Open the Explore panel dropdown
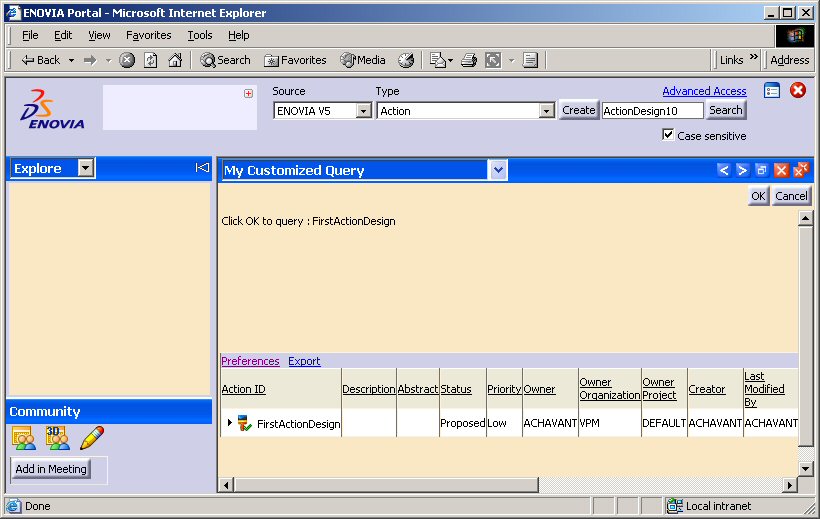 click(x=86, y=168)
